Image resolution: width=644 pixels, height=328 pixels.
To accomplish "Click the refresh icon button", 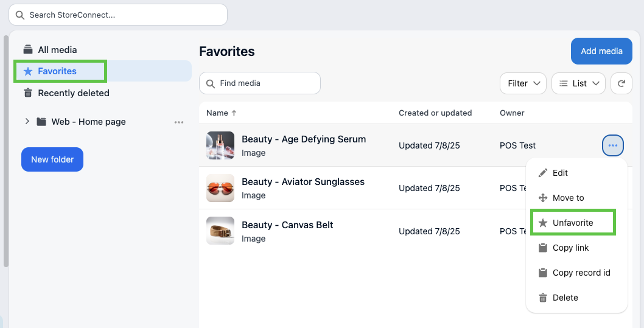I will coord(621,83).
